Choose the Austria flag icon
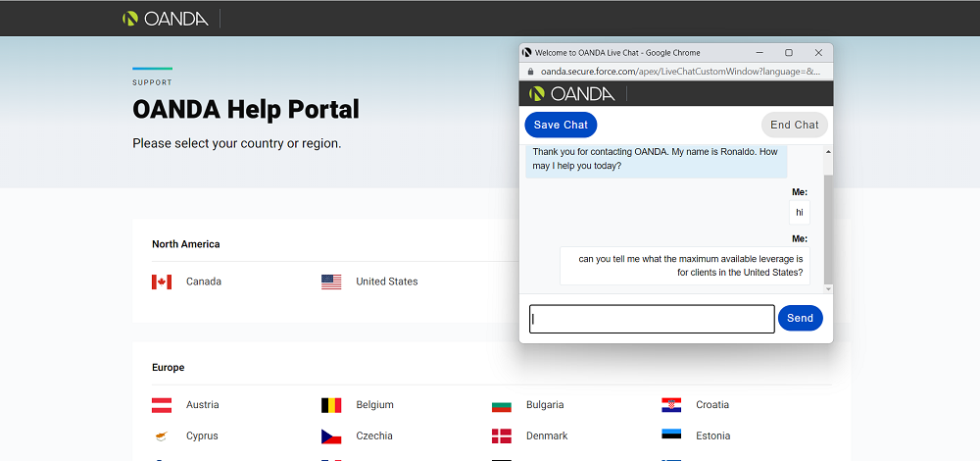 point(162,405)
